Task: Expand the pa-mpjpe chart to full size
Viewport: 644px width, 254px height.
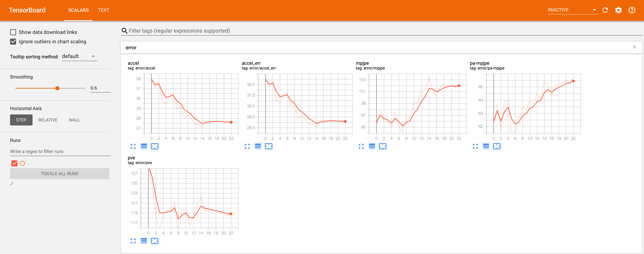Action: [475, 146]
